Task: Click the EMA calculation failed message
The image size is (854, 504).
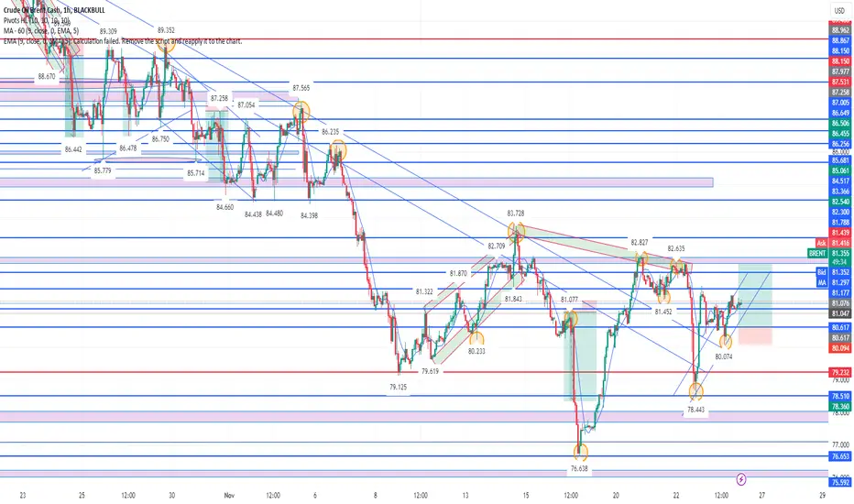Action: pyautogui.click(x=123, y=41)
